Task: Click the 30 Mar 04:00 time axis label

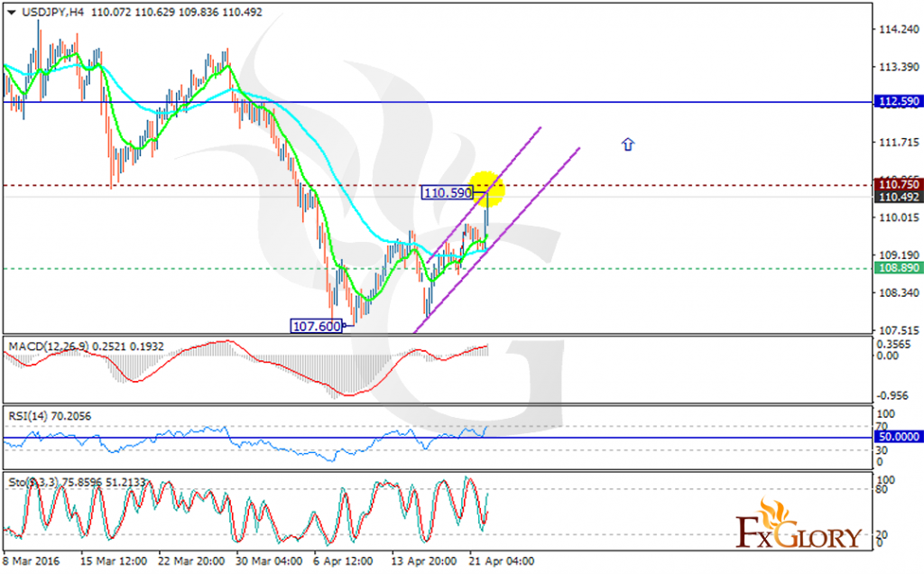Action: pyautogui.click(x=269, y=561)
